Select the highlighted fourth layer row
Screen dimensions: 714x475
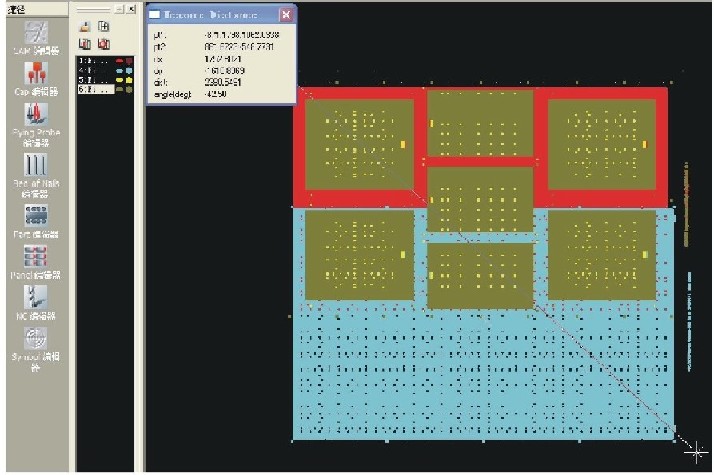point(95,91)
